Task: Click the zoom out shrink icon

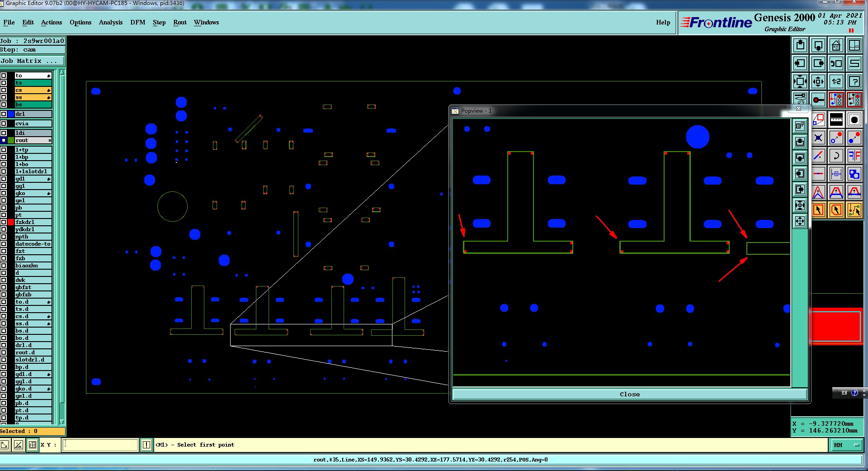Action: [x=818, y=81]
